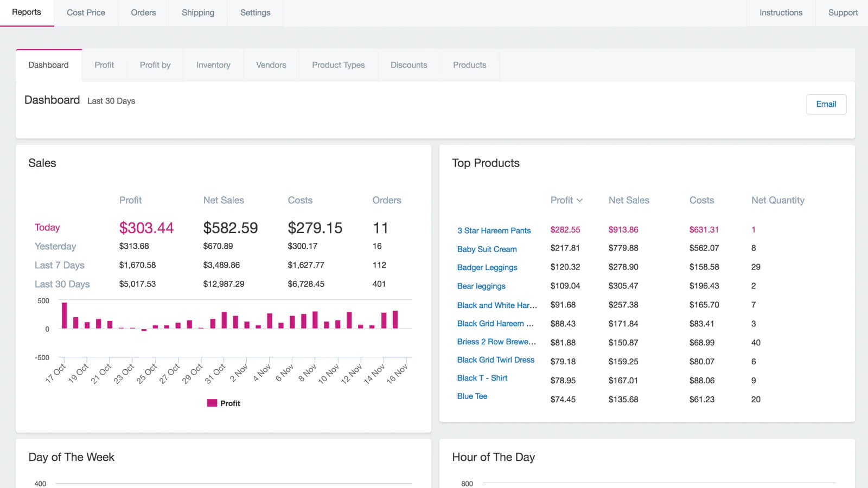The height and width of the screenshot is (488, 868).
Task: Open the Orders section
Action: [x=143, y=12]
